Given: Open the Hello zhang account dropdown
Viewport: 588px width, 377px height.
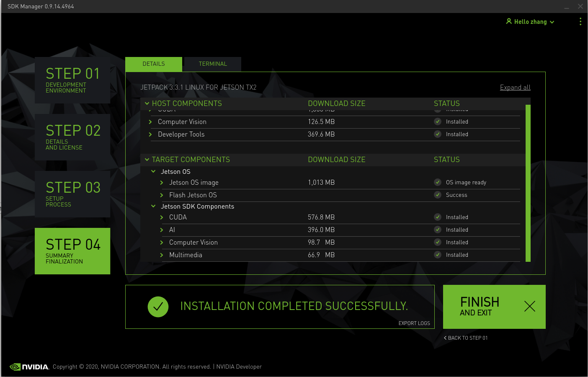Looking at the screenshot, I should coord(530,22).
